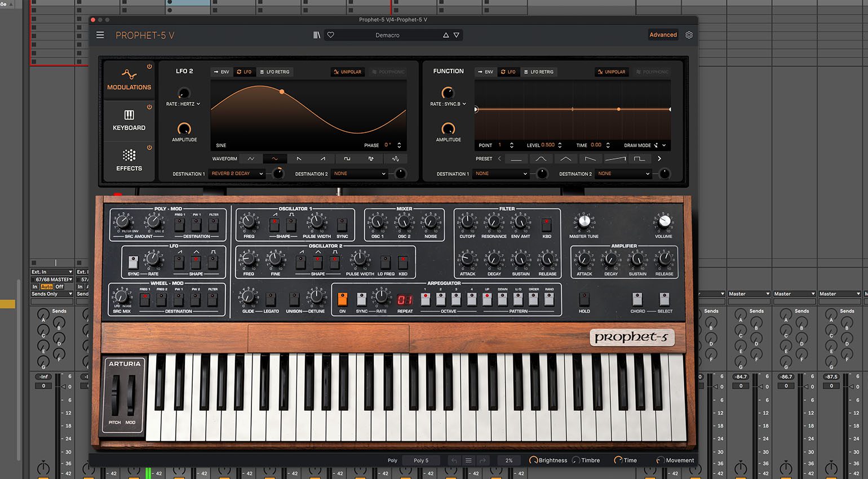868x479 pixels.
Task: Open the Draw Mode dropdown arrow
Action: [x=664, y=145]
